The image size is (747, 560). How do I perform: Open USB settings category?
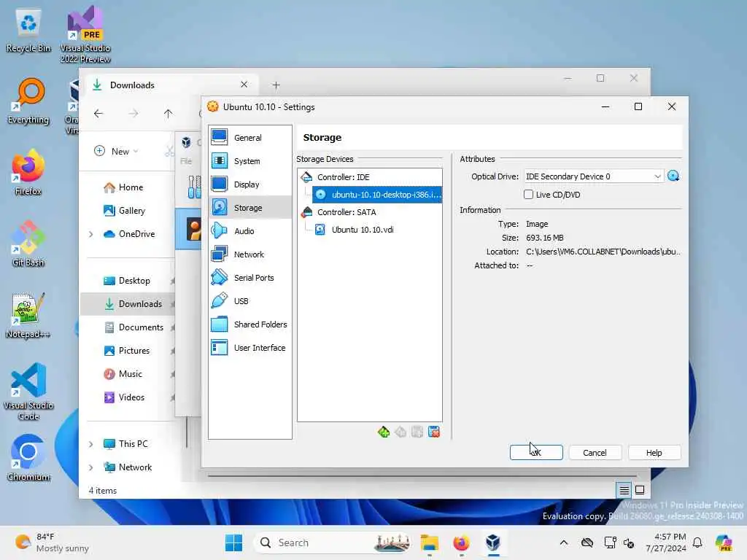pyautogui.click(x=249, y=301)
